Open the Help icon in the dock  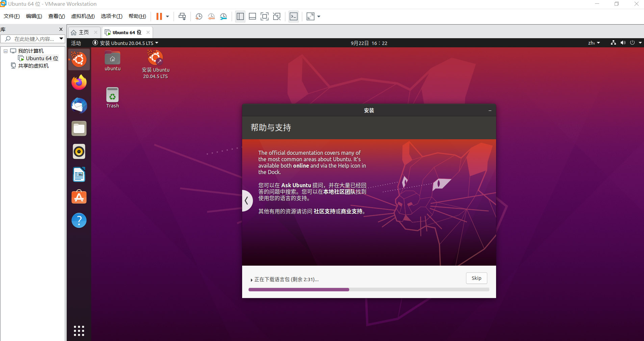(x=79, y=220)
